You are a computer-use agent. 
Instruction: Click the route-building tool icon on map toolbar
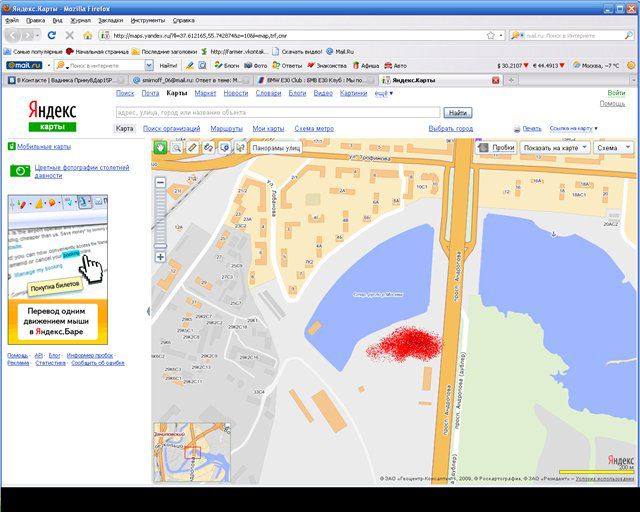coord(208,147)
